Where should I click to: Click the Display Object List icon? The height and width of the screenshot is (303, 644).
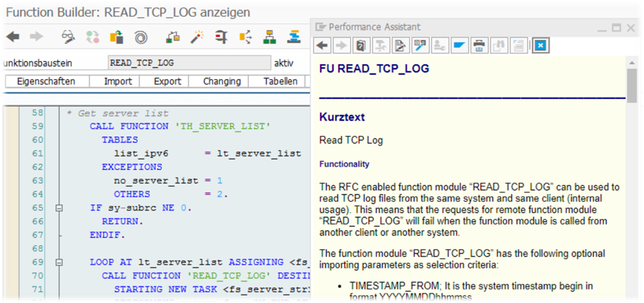246,37
